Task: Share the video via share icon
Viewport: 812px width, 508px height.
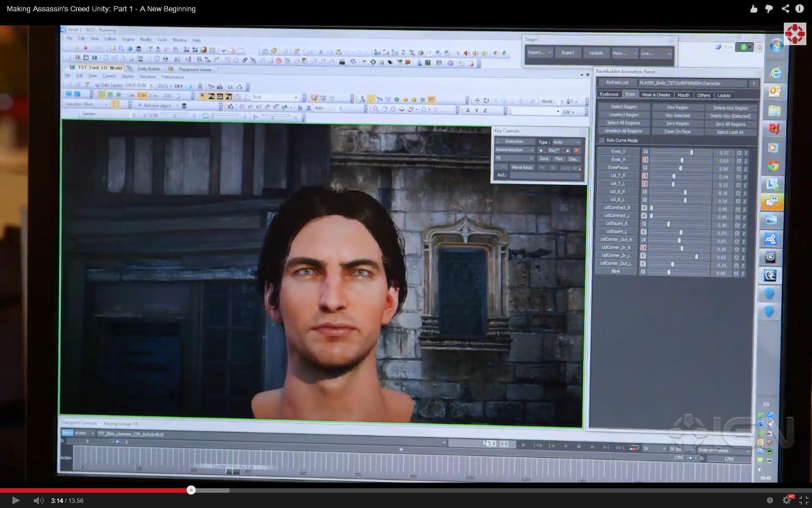Action: pos(785,8)
